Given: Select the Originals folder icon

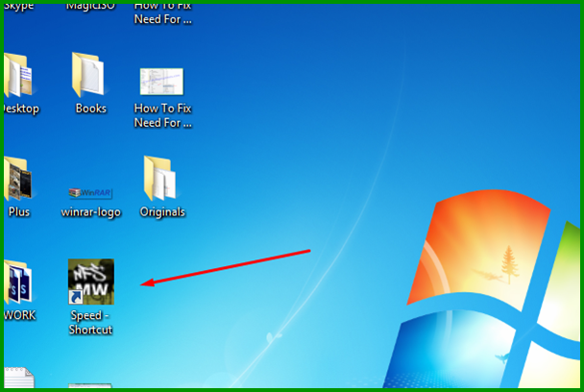Looking at the screenshot, I should click(x=161, y=179).
